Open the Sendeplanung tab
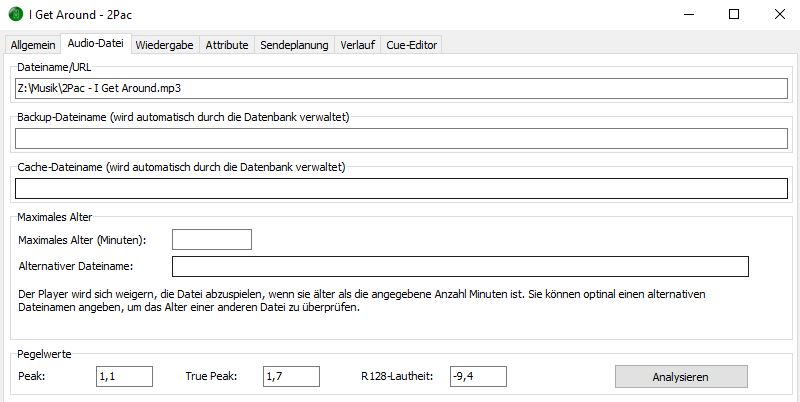 pyautogui.click(x=295, y=45)
